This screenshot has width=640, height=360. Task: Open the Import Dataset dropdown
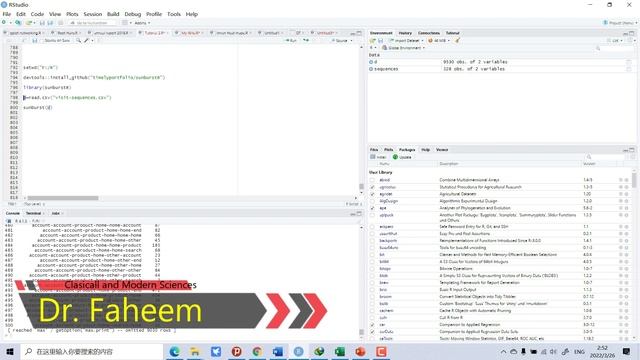point(407,40)
